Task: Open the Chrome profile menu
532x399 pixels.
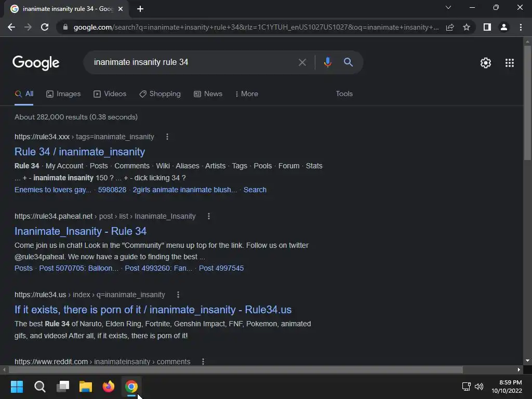Action: pyautogui.click(x=504, y=27)
